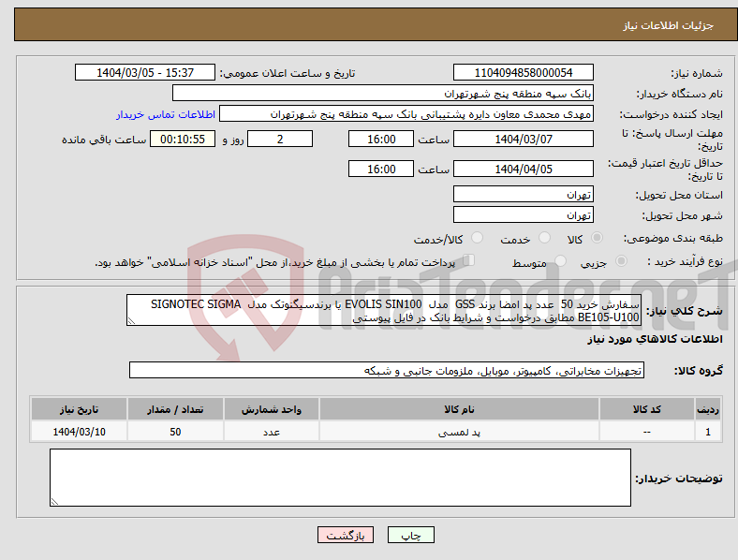Click the تعداد / مقدار column header

tap(175, 409)
